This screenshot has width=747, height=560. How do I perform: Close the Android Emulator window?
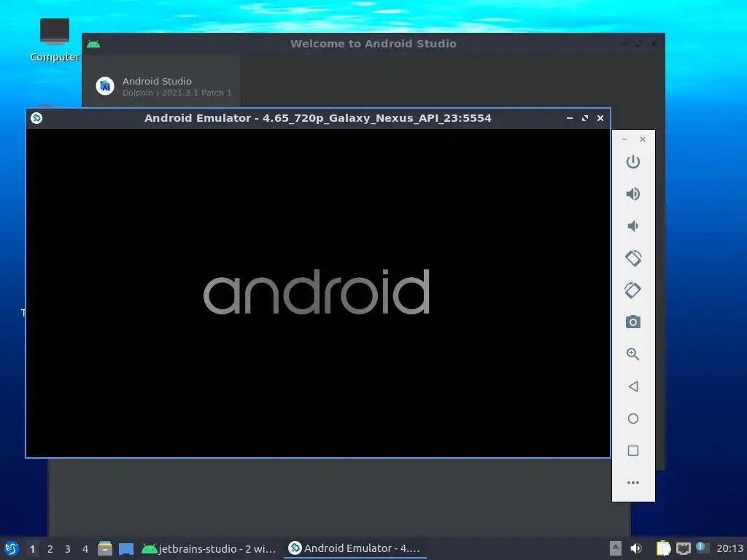pyautogui.click(x=600, y=118)
